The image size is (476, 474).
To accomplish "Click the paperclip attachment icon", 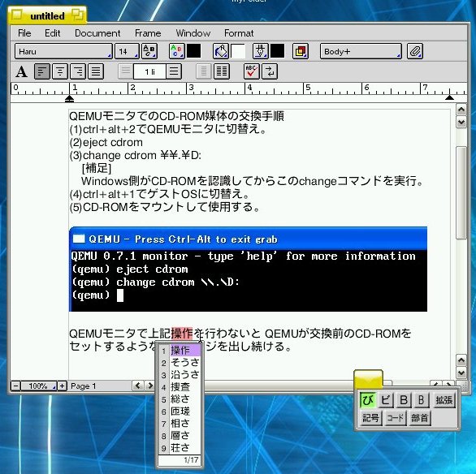I will click(x=415, y=51).
